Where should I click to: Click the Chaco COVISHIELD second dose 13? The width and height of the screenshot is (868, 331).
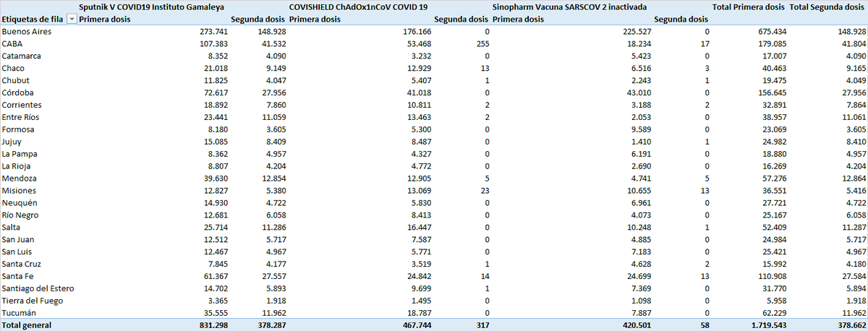click(x=485, y=69)
